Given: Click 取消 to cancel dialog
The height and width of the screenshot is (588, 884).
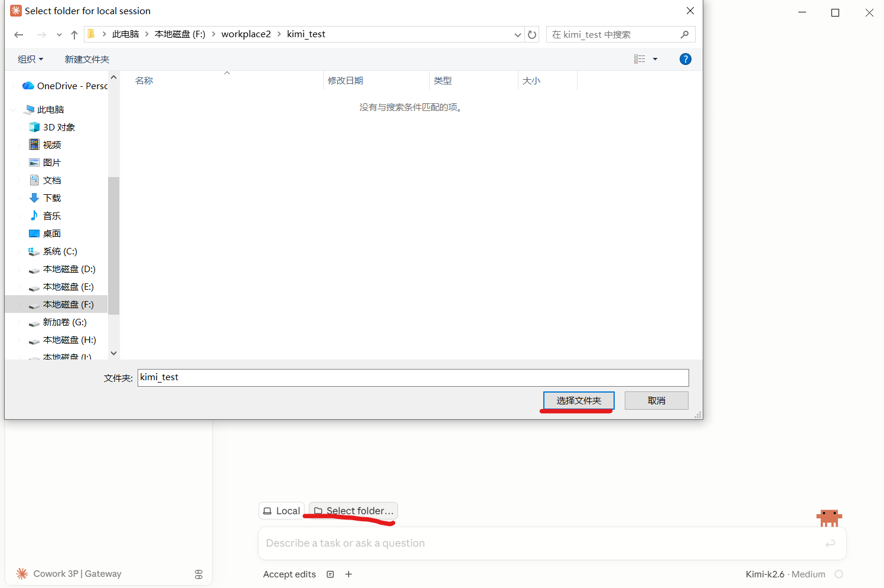Looking at the screenshot, I should (x=656, y=401).
